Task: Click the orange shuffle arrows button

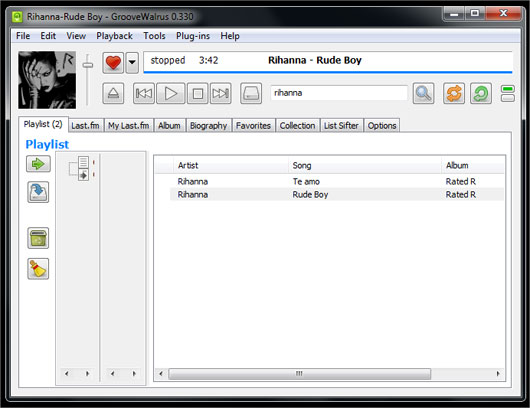Action: point(454,93)
